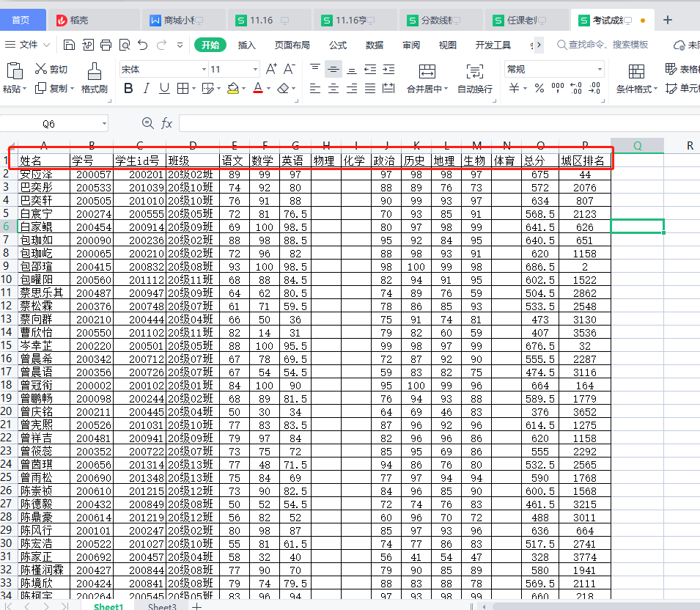The height and width of the screenshot is (610, 700).
Task: Redo the last action
Action: coord(161,45)
